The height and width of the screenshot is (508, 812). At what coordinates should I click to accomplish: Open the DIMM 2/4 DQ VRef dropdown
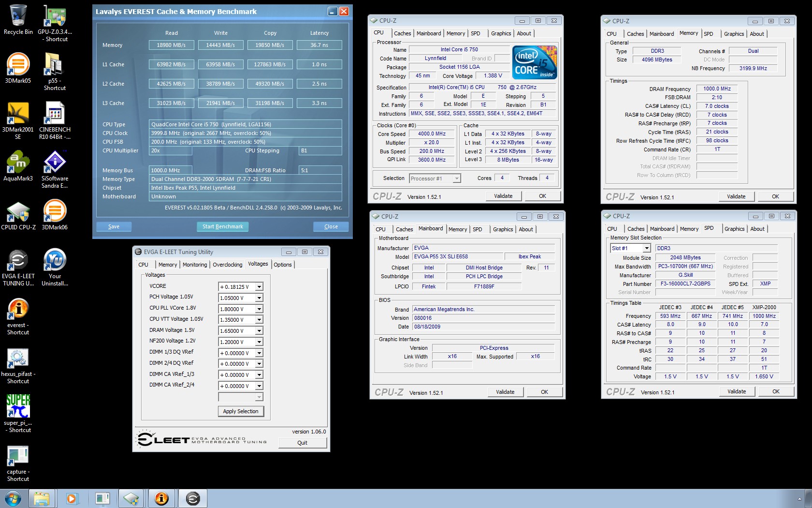click(259, 364)
